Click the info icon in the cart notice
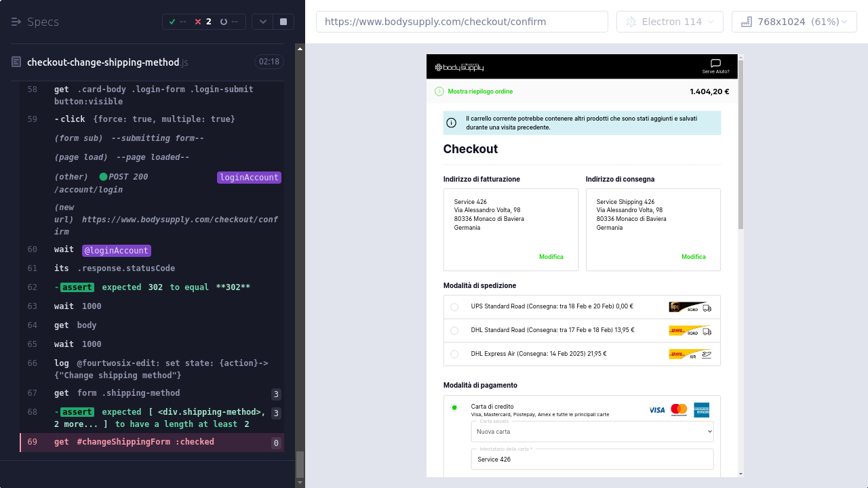The image size is (868, 488). (451, 123)
